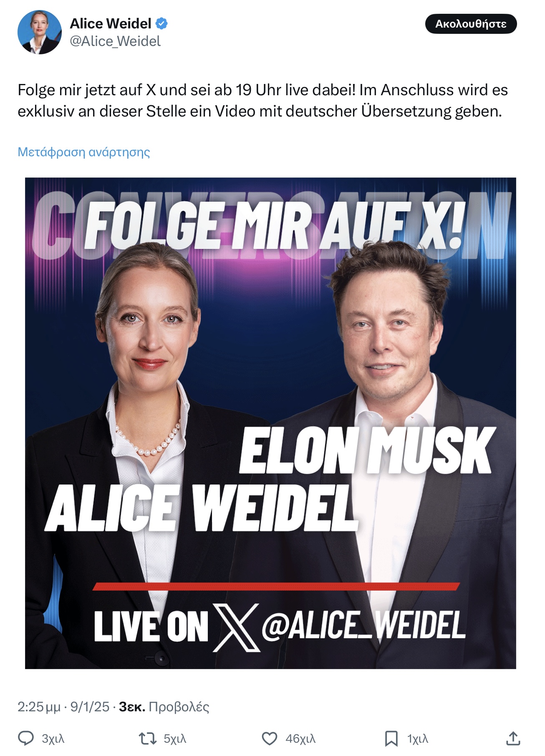Click the Alice Weidel display name

click(110, 24)
